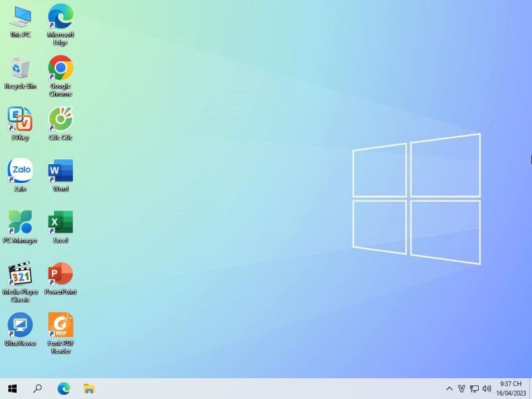Select the Media Player Classic shortcut

pos(20,282)
